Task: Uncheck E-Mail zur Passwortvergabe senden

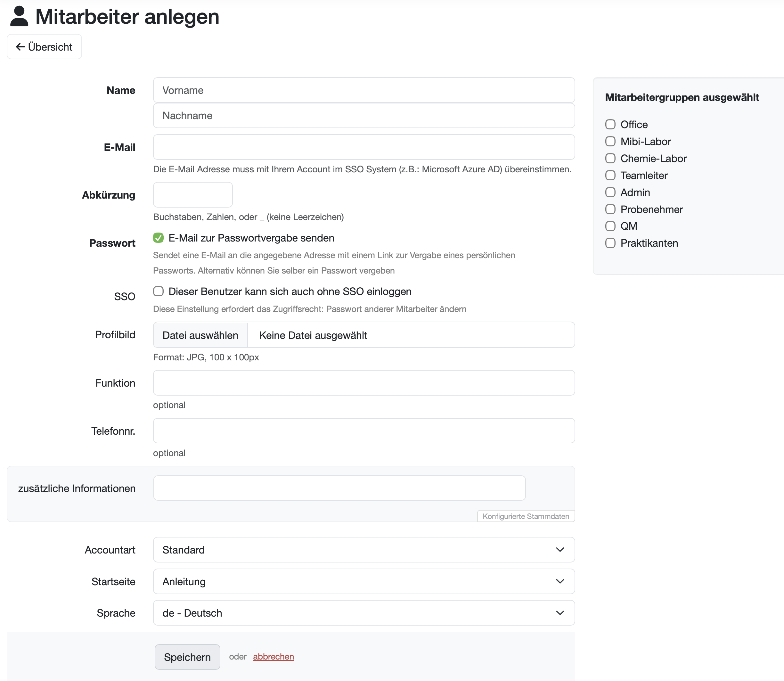Action: pyautogui.click(x=159, y=238)
